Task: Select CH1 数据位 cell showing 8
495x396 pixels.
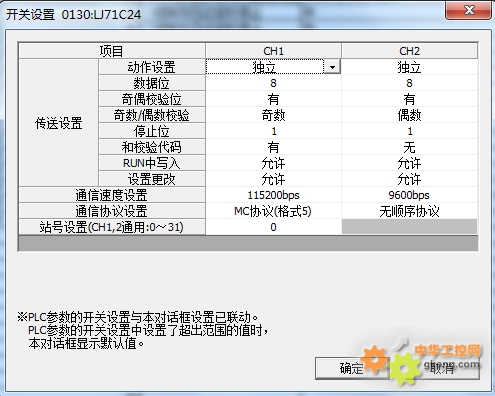Action: coord(273,83)
